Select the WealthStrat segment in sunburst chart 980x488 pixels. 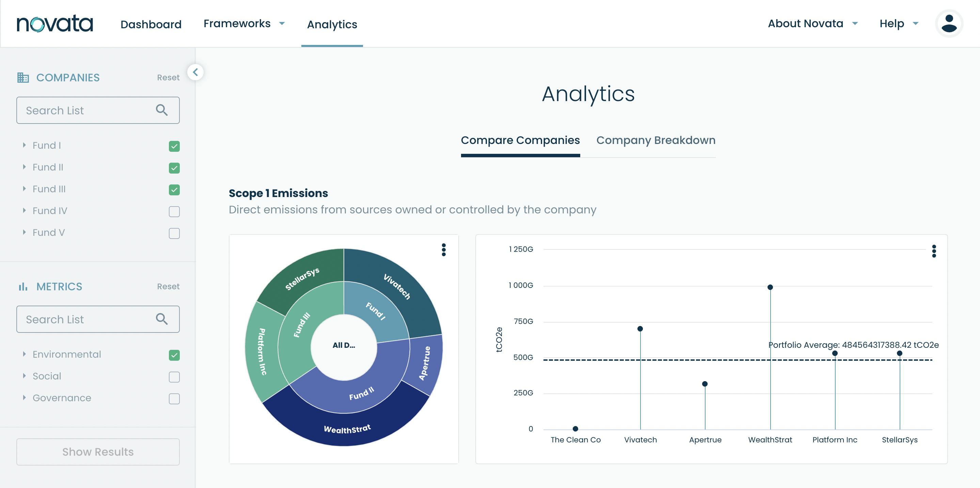(x=347, y=429)
